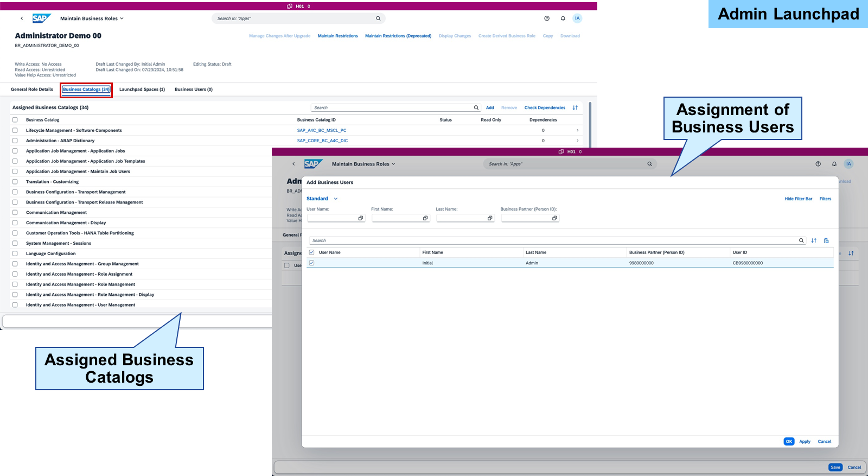The width and height of the screenshot is (868, 476).
Task: Open row arrow for SAP_A4C_BC_MSCL_PC catalog
Action: pyautogui.click(x=577, y=130)
